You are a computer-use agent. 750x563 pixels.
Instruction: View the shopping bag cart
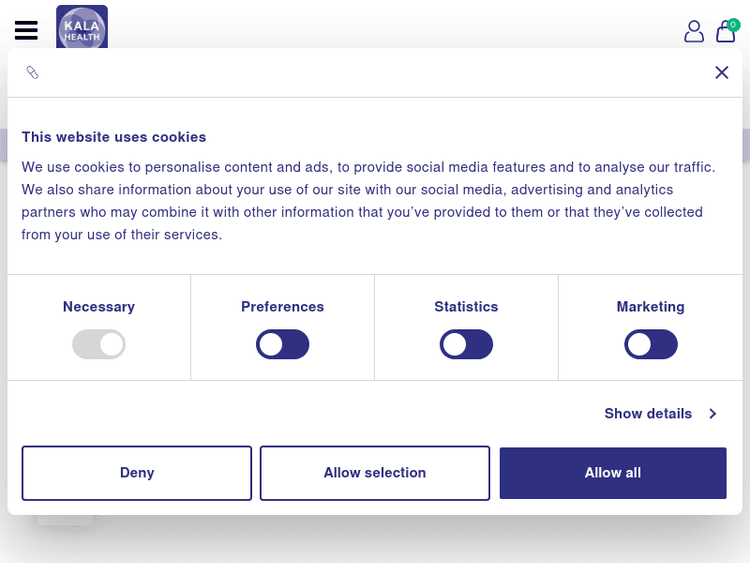pyautogui.click(x=726, y=32)
